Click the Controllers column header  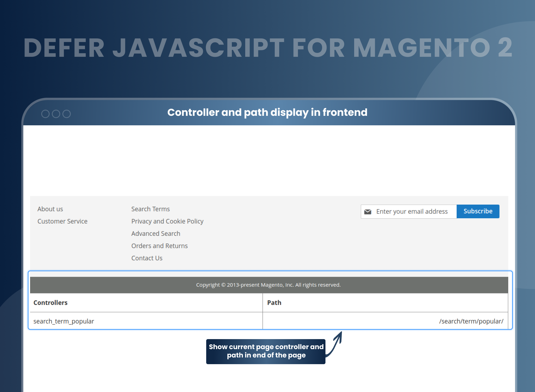coord(146,303)
